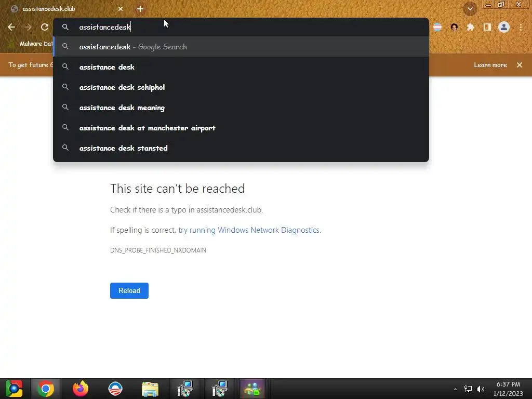Click the restore-down window button

[x=501, y=5]
